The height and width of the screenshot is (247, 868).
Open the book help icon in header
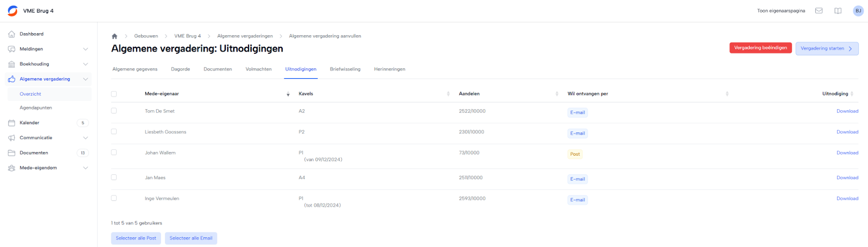click(x=838, y=11)
